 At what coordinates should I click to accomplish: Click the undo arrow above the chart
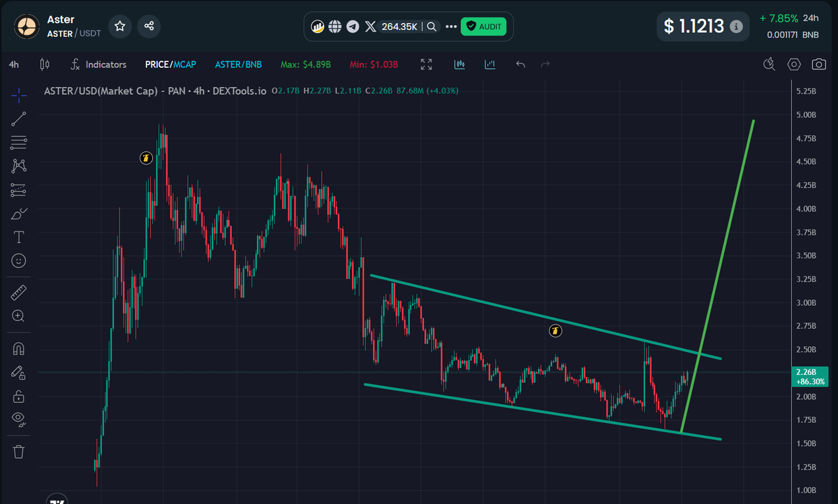(x=520, y=64)
